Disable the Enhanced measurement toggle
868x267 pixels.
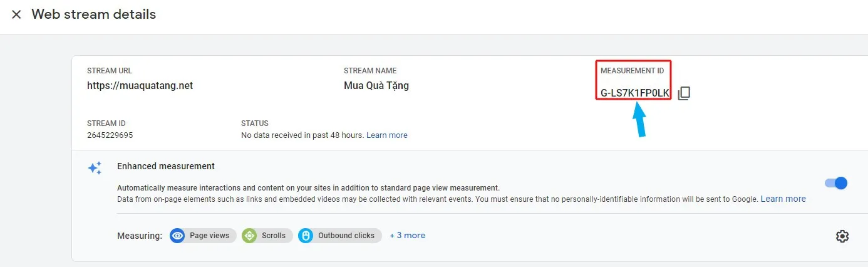click(x=836, y=183)
